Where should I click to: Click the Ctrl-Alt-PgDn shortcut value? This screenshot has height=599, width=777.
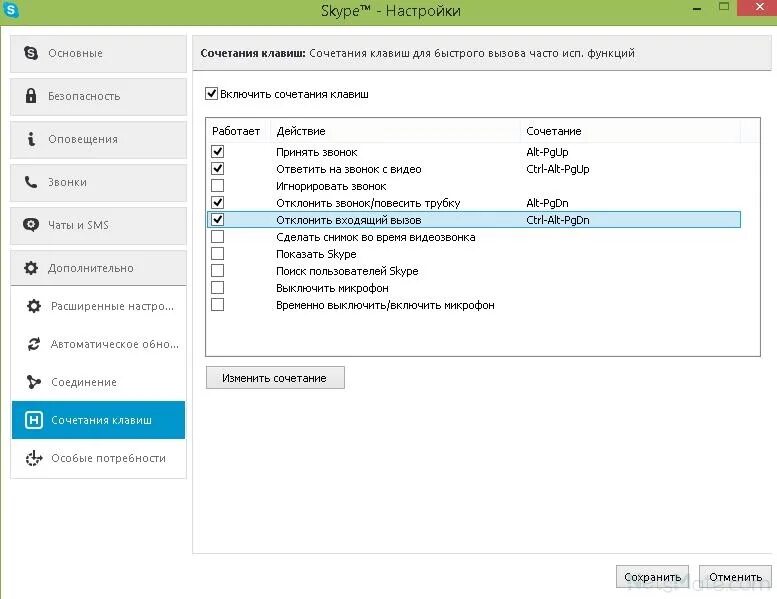pos(557,220)
